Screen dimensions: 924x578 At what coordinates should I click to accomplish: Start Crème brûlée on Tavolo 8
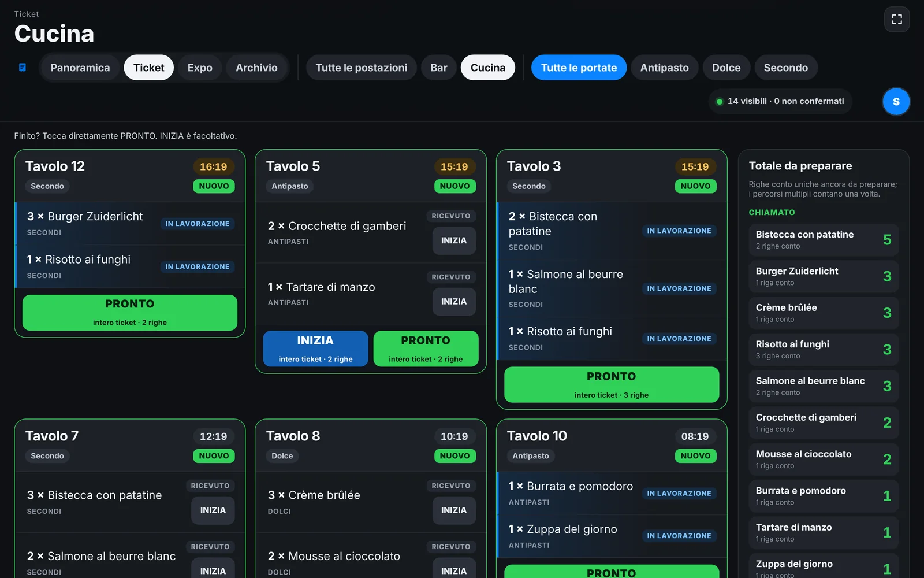click(x=454, y=510)
